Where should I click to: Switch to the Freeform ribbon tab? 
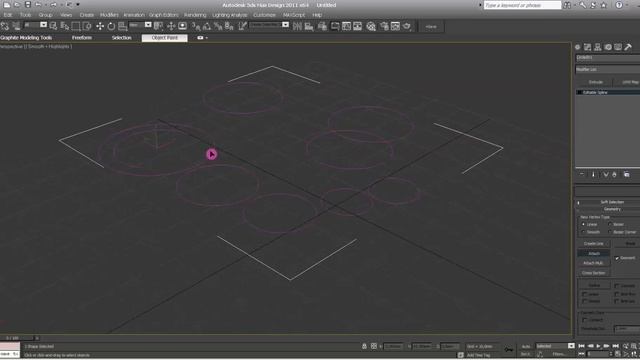pyautogui.click(x=82, y=38)
